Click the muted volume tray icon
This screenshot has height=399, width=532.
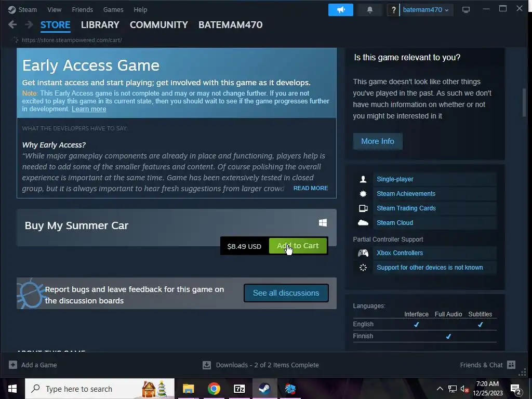pyautogui.click(x=465, y=389)
